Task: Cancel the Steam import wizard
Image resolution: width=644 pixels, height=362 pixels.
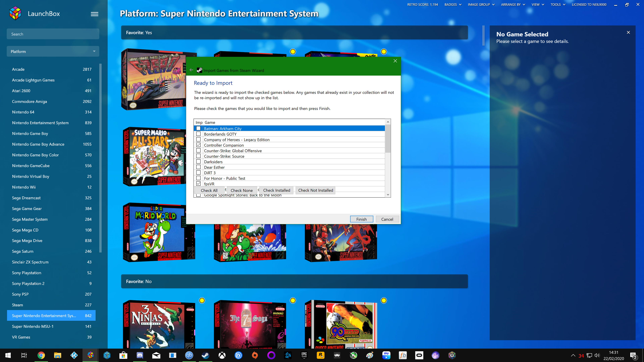Action: click(387, 219)
